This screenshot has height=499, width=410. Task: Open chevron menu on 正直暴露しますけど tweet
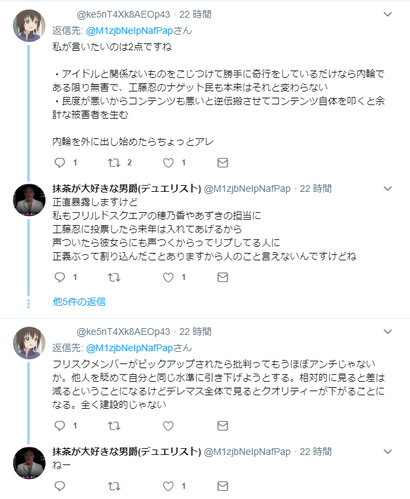388,189
